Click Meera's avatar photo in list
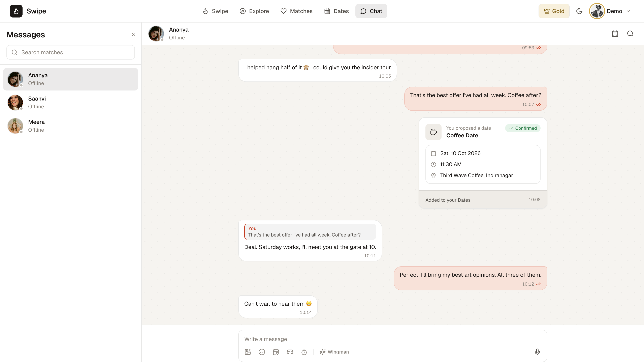The width and height of the screenshot is (644, 362). click(15, 126)
